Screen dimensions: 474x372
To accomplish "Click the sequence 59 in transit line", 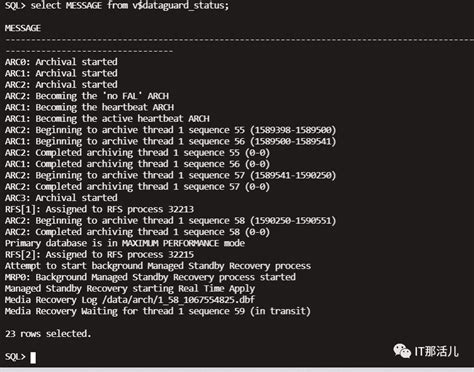I will [x=158, y=311].
